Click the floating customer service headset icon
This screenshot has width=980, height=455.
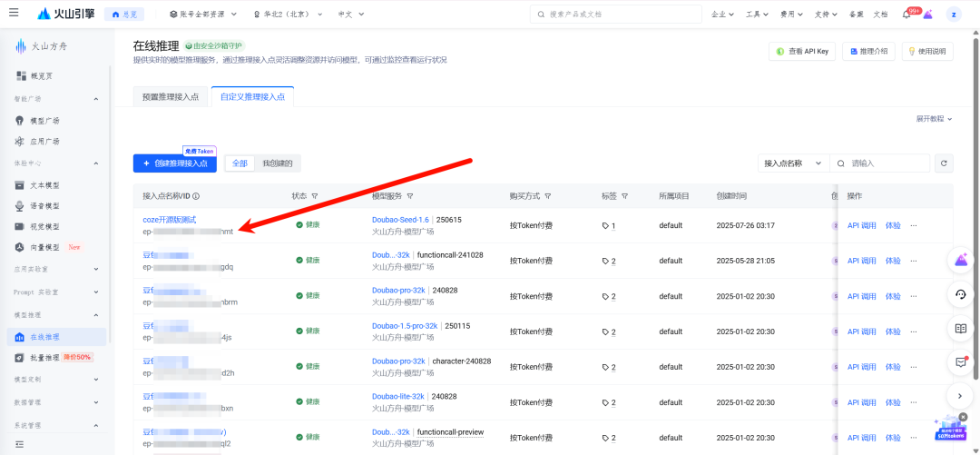click(961, 294)
